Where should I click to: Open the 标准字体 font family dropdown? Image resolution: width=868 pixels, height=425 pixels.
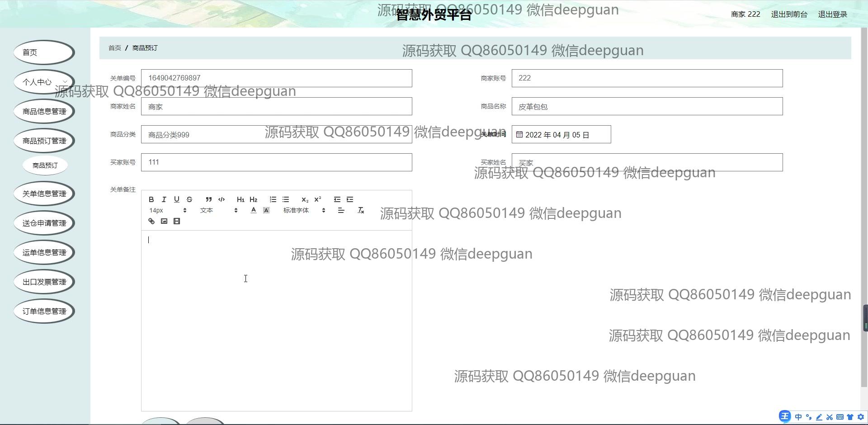pyautogui.click(x=304, y=210)
